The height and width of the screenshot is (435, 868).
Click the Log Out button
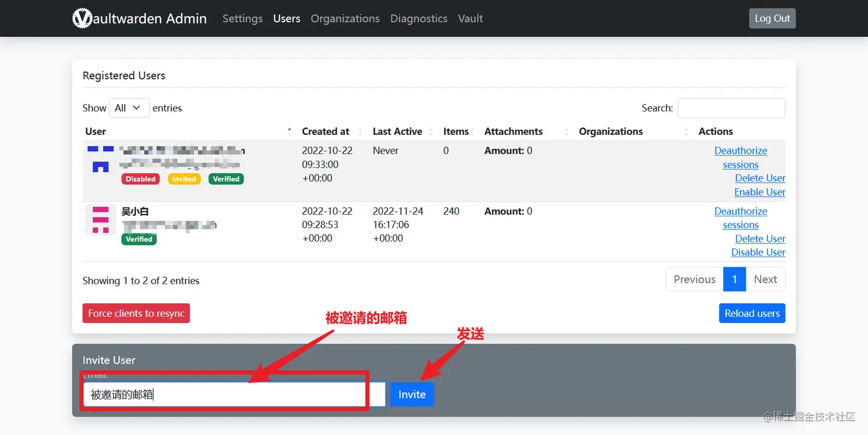(772, 18)
